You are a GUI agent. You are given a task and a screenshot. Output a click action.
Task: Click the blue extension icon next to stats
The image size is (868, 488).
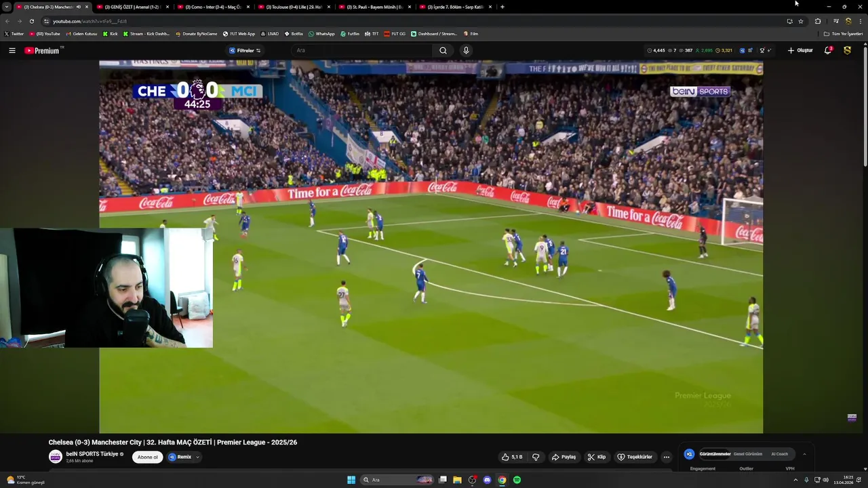[x=742, y=50]
